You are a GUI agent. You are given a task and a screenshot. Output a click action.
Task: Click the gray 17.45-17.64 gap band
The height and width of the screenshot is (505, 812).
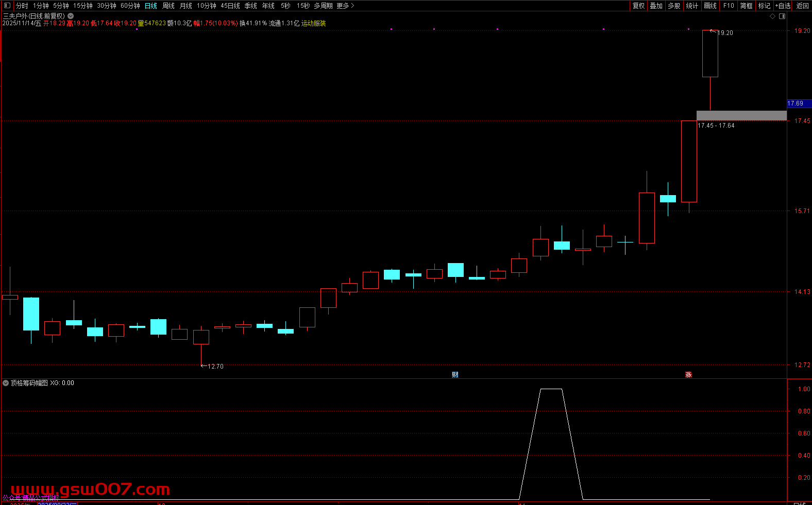(x=741, y=116)
